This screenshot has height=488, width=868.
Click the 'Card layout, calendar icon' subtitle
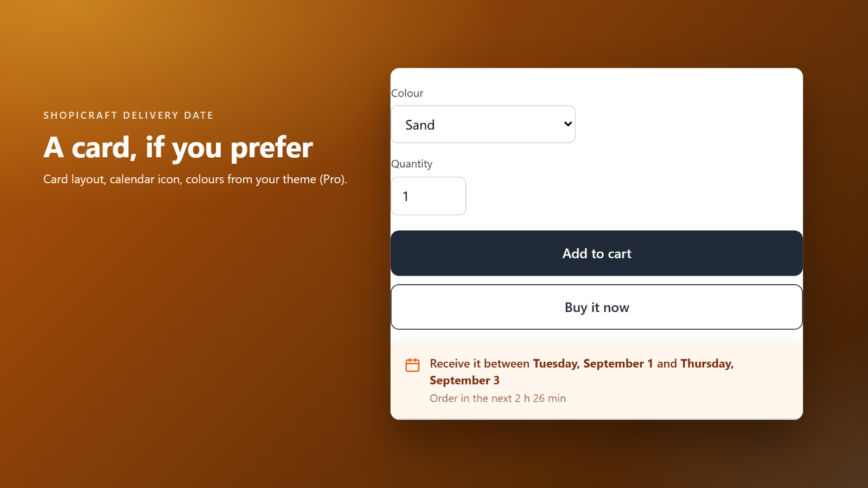[195, 179]
